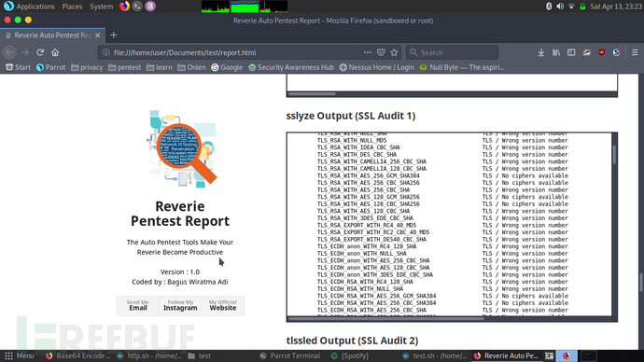The height and width of the screenshot is (362, 644).
Task: Select the tlssled Output (SSL Audit 2) heading
Action: tap(352, 341)
